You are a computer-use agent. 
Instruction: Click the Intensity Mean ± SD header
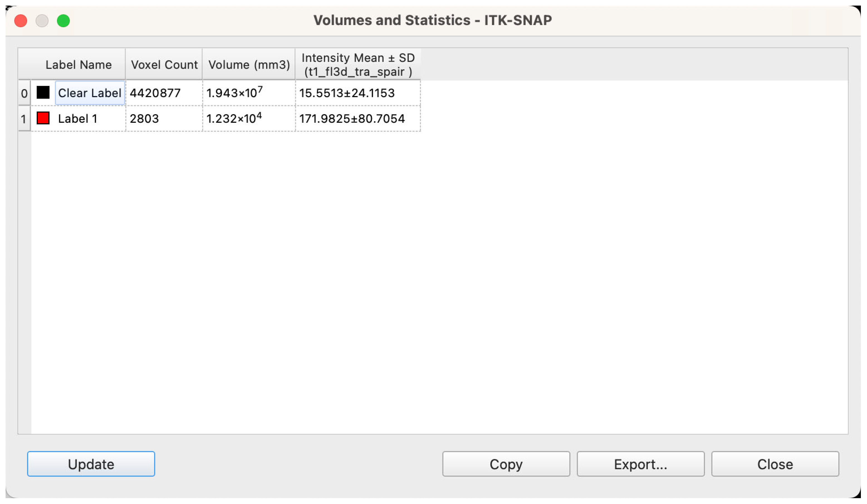[358, 65]
